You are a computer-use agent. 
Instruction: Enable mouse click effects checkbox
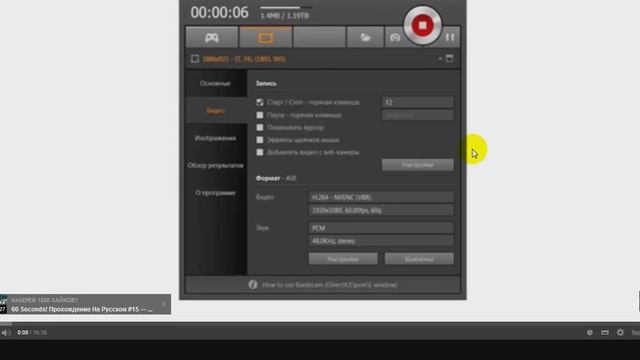click(260, 140)
